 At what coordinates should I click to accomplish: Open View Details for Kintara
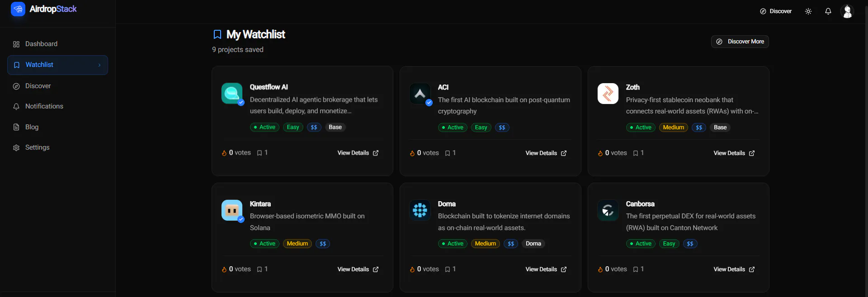point(358,269)
